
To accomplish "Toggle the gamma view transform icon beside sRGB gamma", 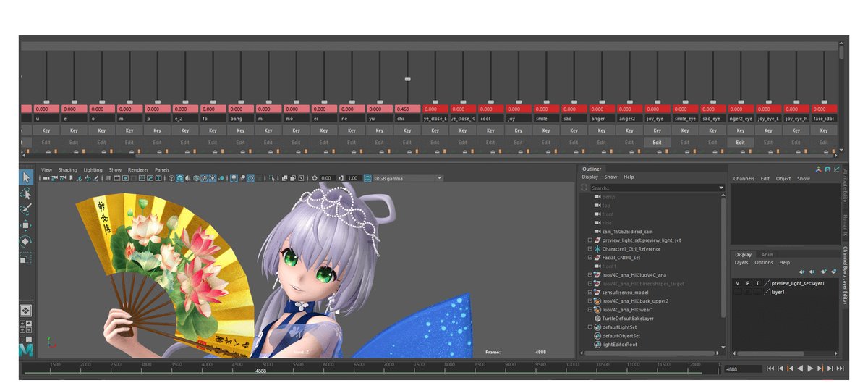I will click(367, 178).
